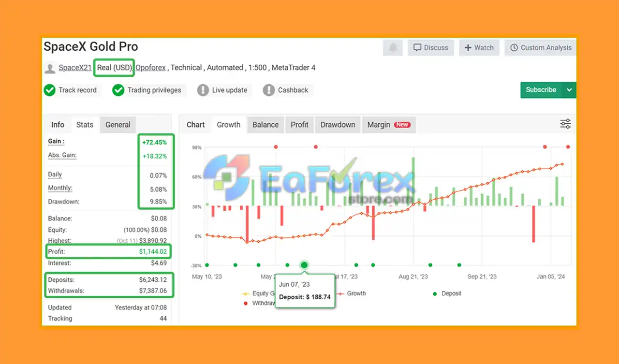
Task: Click the Track record green checkmark
Action: pos(49,90)
